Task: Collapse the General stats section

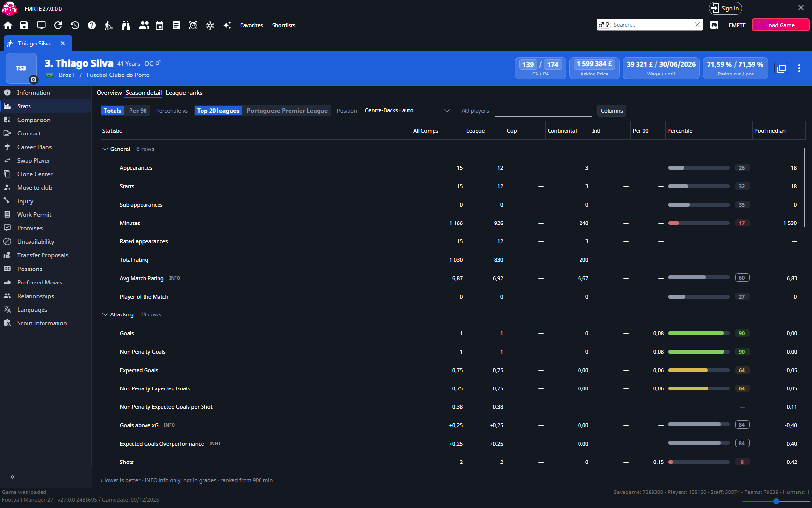Action: pos(105,149)
